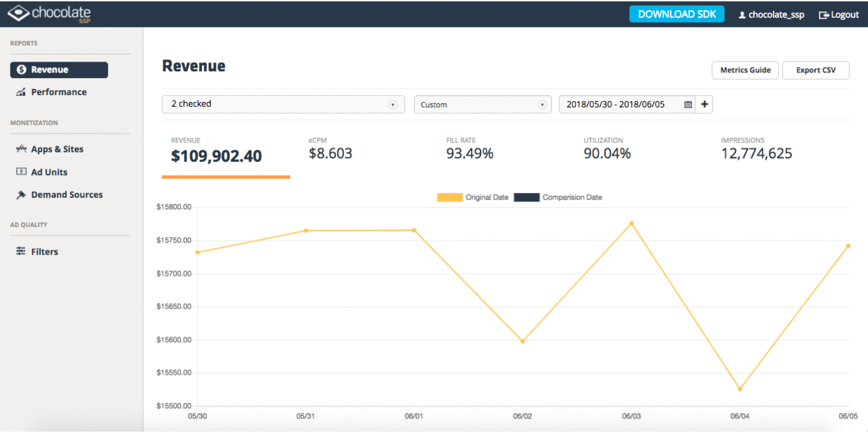
Task: Toggle the Original Date legend swatch
Action: point(448,197)
